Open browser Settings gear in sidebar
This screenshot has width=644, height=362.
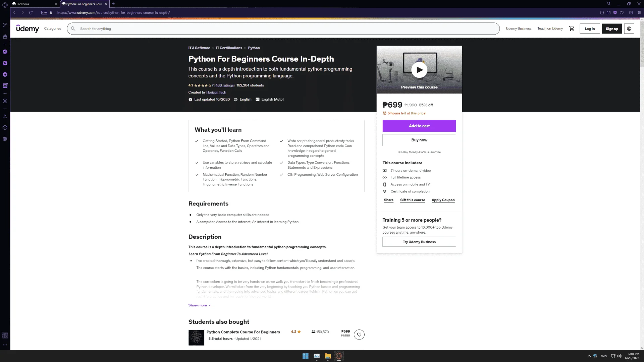pyautogui.click(x=5, y=139)
